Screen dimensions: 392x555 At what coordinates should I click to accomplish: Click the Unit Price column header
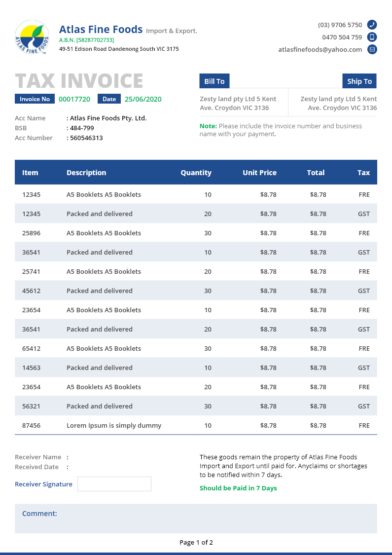click(259, 173)
